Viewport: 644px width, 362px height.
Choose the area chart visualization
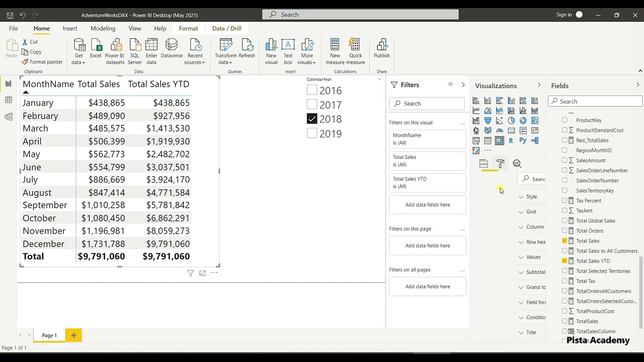coord(488,111)
